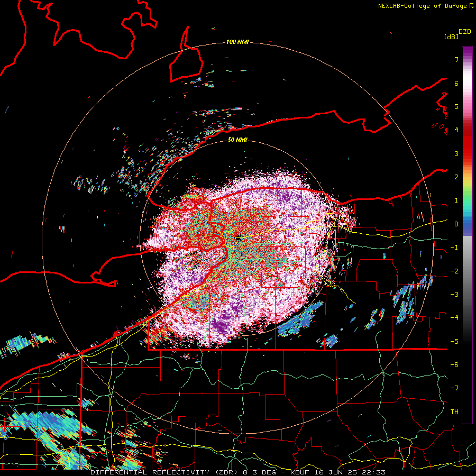This screenshot has height=476, width=476.
Task: Select the -4 dB scale value
Action: point(454,317)
